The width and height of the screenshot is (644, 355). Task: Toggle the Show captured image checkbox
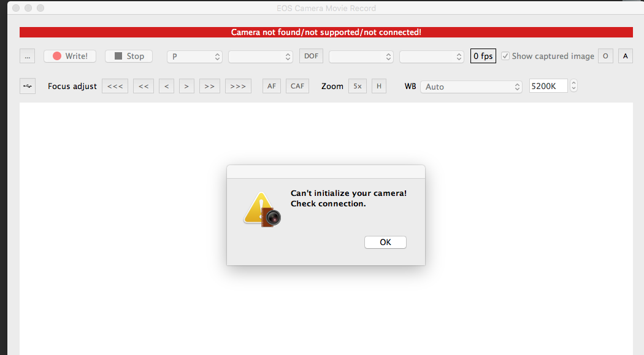pos(505,56)
